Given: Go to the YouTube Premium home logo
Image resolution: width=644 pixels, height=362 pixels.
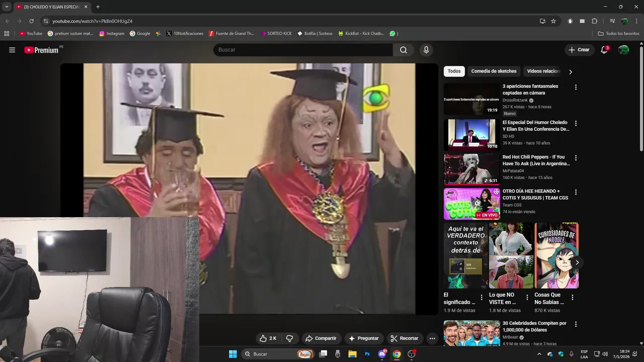Looking at the screenshot, I should coord(42,50).
